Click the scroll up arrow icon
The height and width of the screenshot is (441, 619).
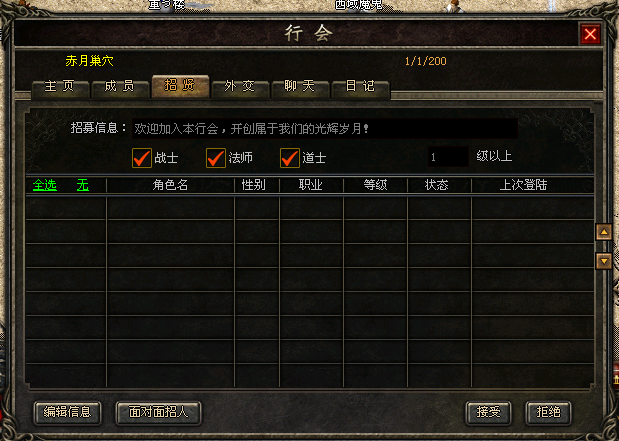point(604,232)
